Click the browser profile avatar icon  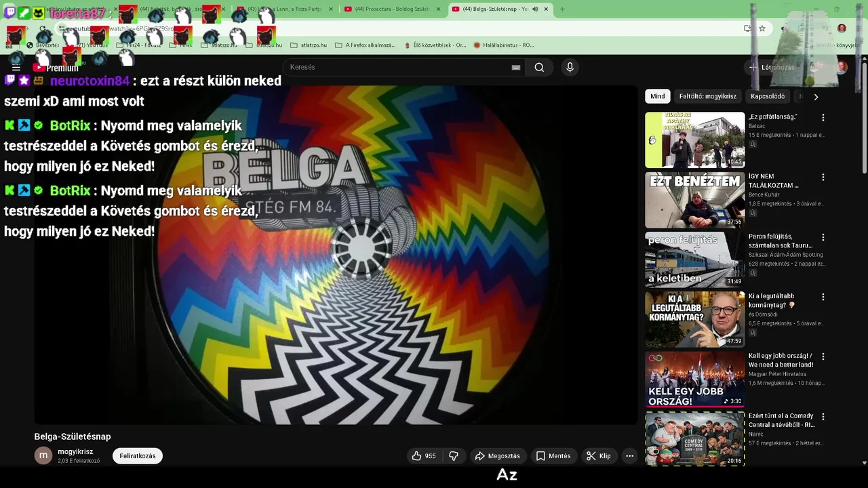pos(842,28)
